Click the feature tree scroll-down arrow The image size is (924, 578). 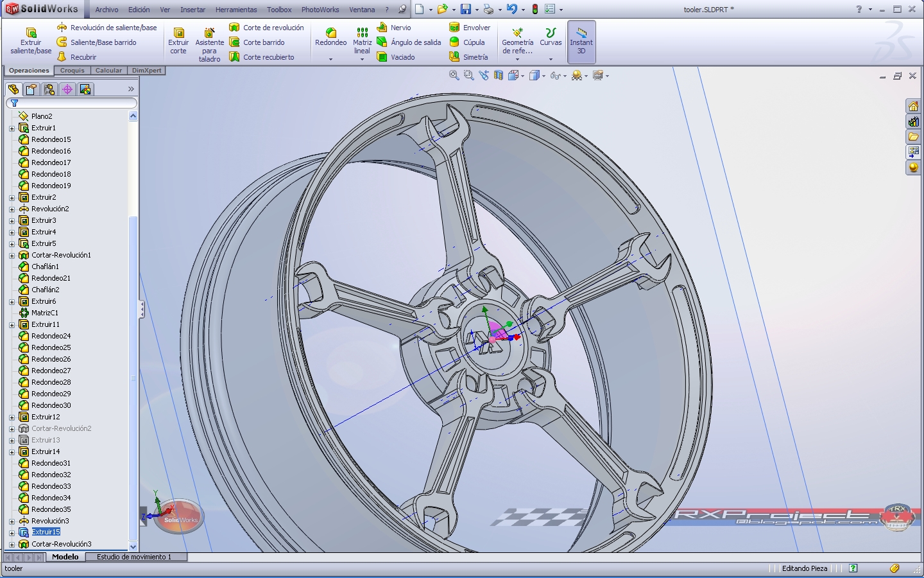pos(133,547)
